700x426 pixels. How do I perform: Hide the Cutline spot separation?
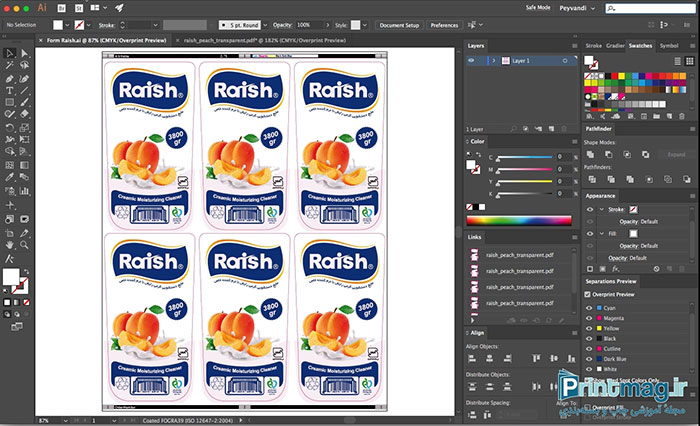click(589, 349)
